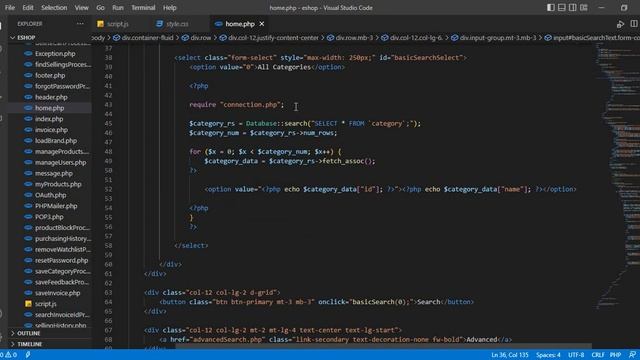Open the Selection menu

tap(54, 7)
